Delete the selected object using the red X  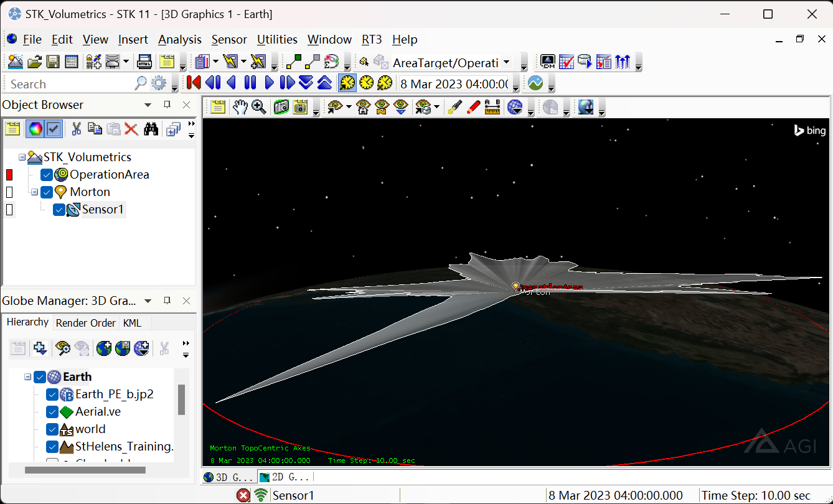[131, 128]
